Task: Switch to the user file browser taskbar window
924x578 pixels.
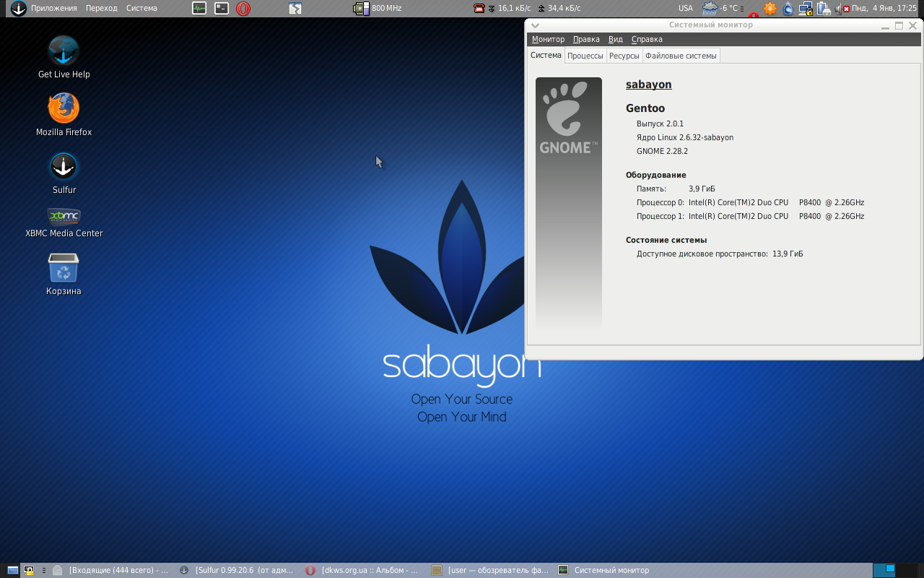Action: pos(489,570)
